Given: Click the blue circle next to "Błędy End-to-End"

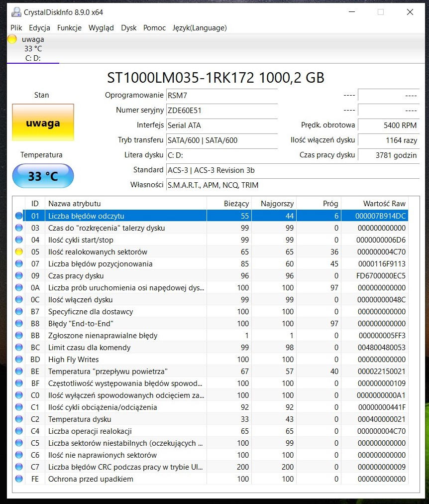Looking at the screenshot, I should [x=19, y=323].
